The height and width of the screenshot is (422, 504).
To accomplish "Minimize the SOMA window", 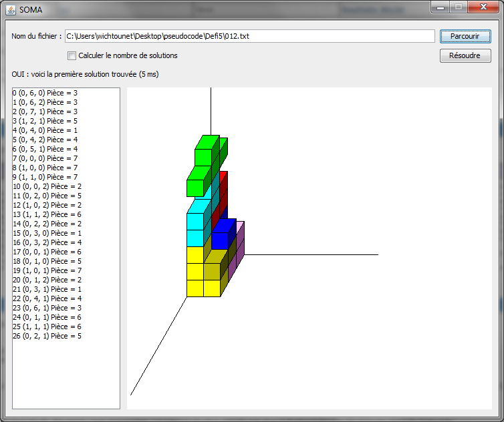I will 440,7.
